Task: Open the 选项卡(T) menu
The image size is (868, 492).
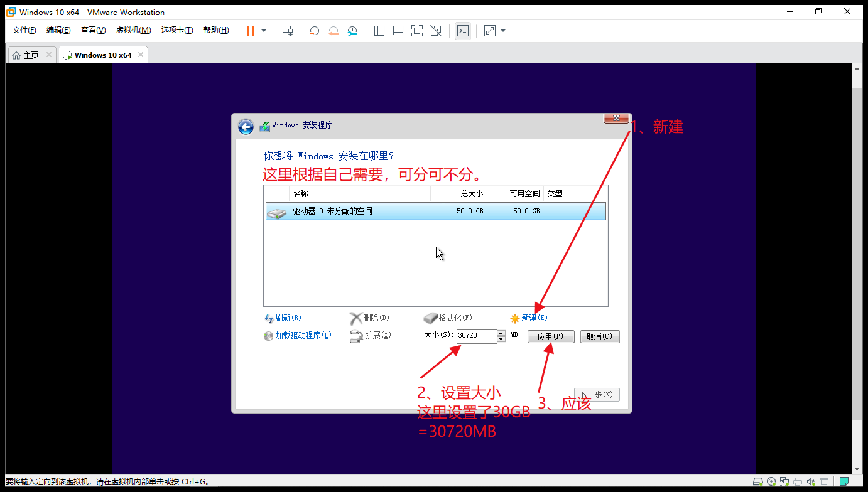Action: (177, 30)
